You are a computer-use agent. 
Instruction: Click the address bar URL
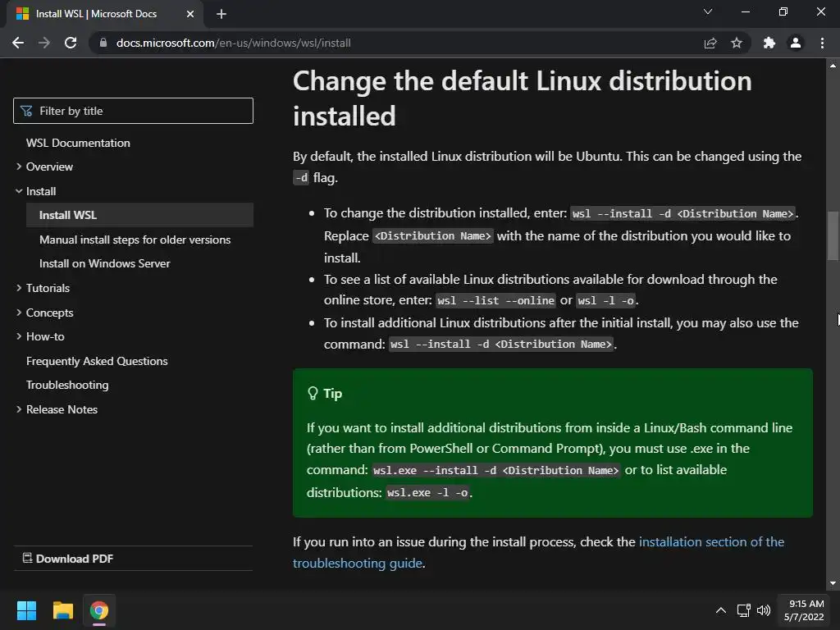tap(234, 43)
